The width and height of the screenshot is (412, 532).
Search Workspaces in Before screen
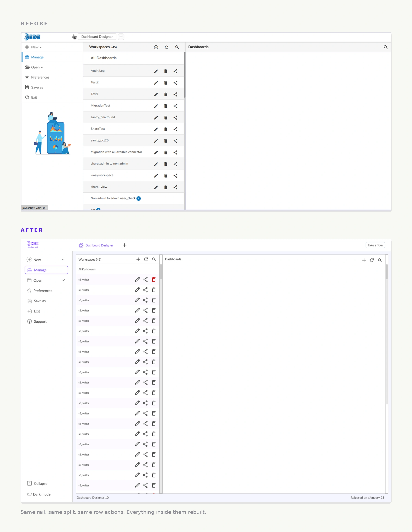click(x=177, y=47)
